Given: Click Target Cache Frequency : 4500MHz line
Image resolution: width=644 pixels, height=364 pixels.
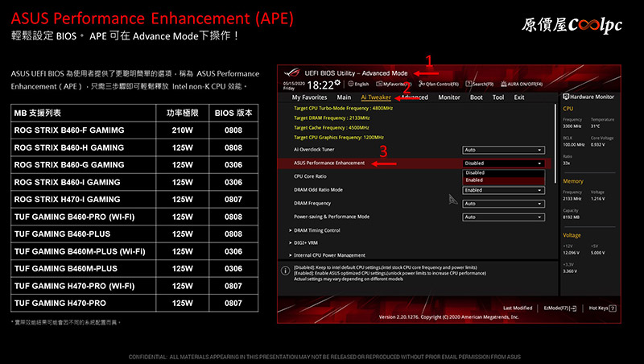Looking at the screenshot, I should (x=332, y=128).
